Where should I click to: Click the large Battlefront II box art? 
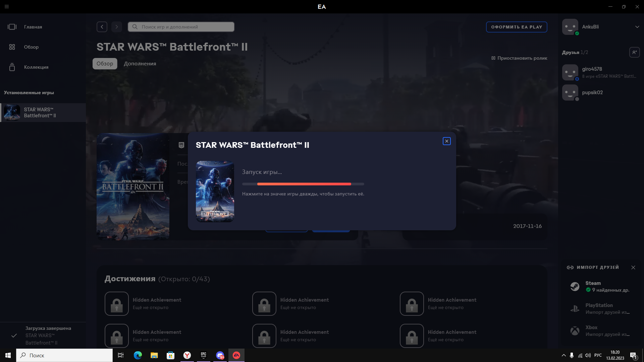click(x=133, y=187)
